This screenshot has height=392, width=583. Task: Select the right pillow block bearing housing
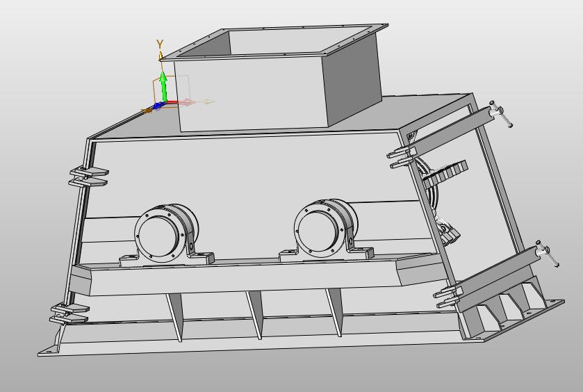click(326, 231)
